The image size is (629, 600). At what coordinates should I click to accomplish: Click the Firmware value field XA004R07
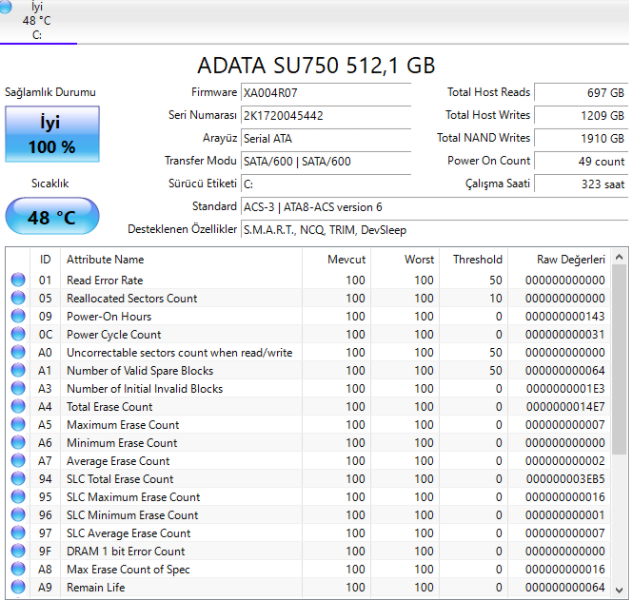(325, 93)
